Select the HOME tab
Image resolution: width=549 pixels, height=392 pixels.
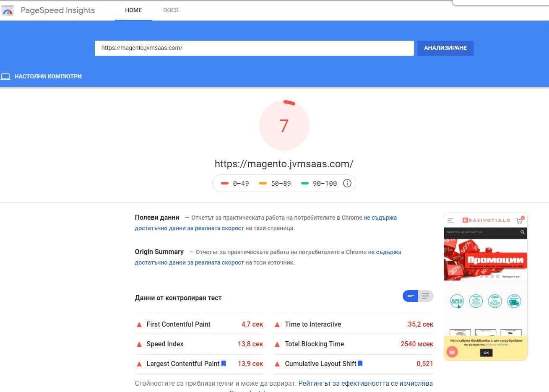tap(133, 10)
